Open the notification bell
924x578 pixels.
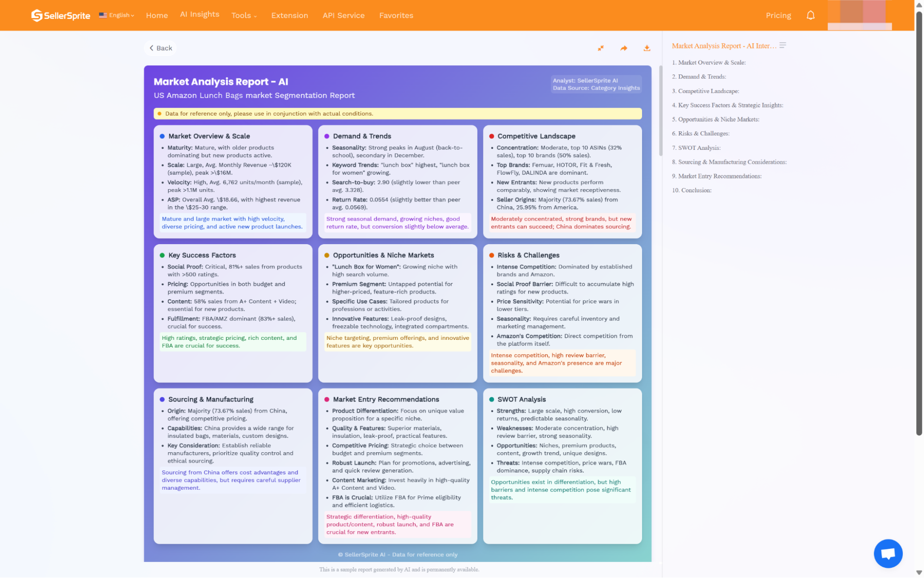[810, 15]
